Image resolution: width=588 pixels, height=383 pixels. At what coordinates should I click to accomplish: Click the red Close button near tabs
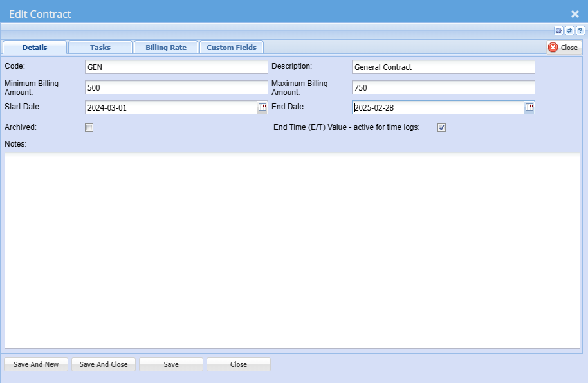point(563,48)
